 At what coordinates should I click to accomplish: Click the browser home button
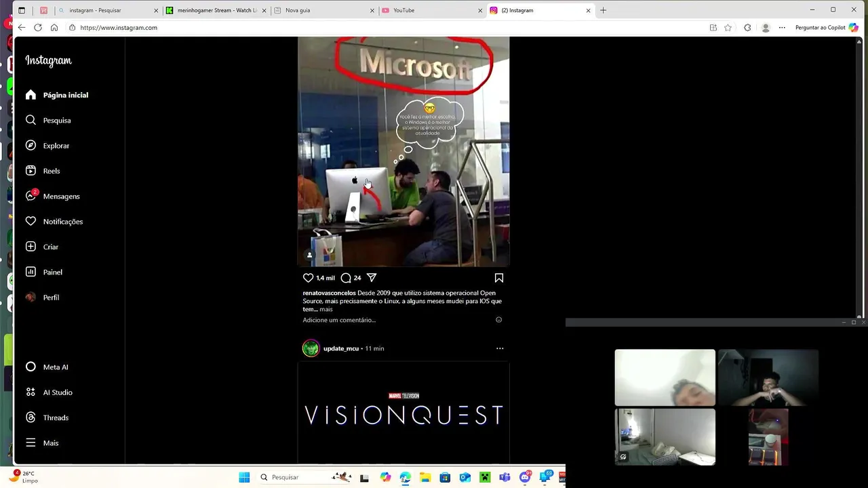point(54,28)
